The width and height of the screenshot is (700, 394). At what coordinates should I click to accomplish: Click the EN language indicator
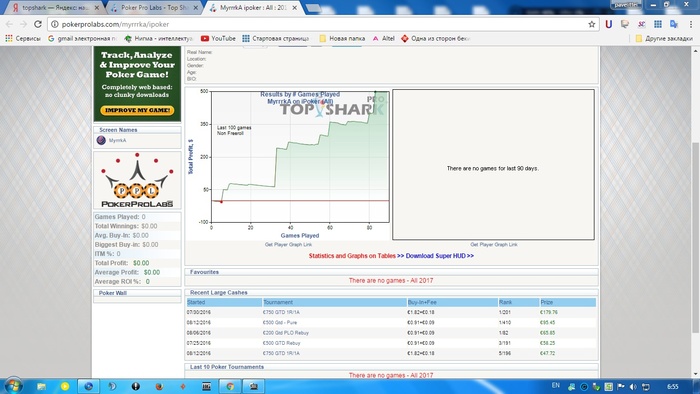(x=556, y=386)
